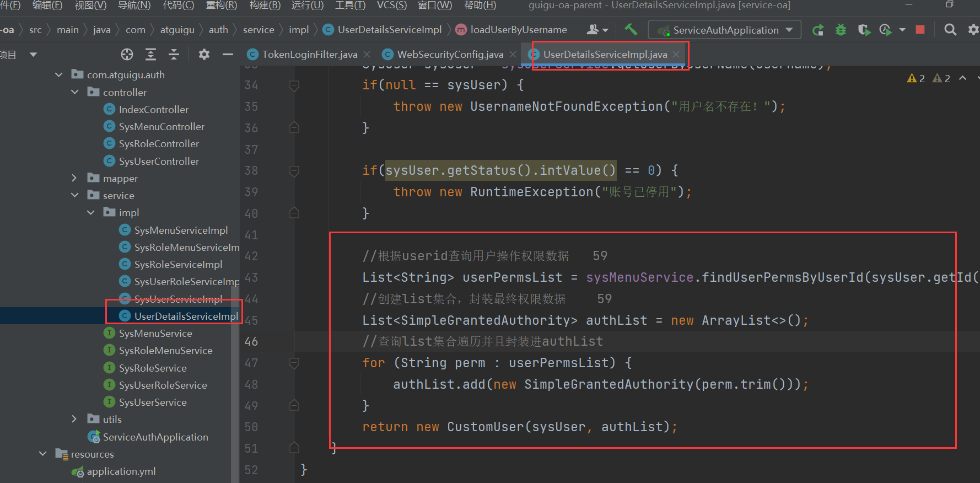Select SysRoleController in project tree
The height and width of the screenshot is (483, 980).
(159, 143)
